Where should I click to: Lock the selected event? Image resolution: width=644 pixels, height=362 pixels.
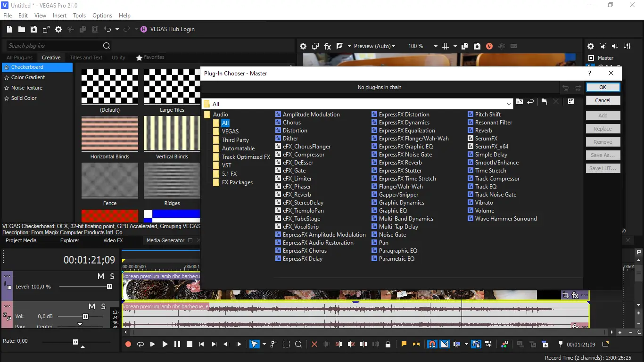pyautogui.click(x=388, y=345)
